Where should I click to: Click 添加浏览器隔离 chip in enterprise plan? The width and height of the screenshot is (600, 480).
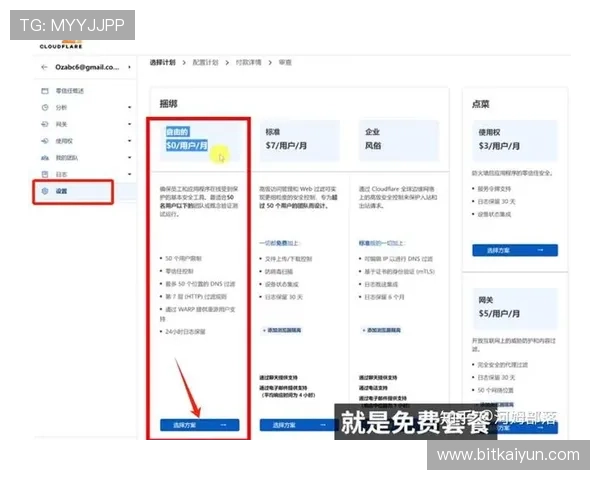coord(382,330)
